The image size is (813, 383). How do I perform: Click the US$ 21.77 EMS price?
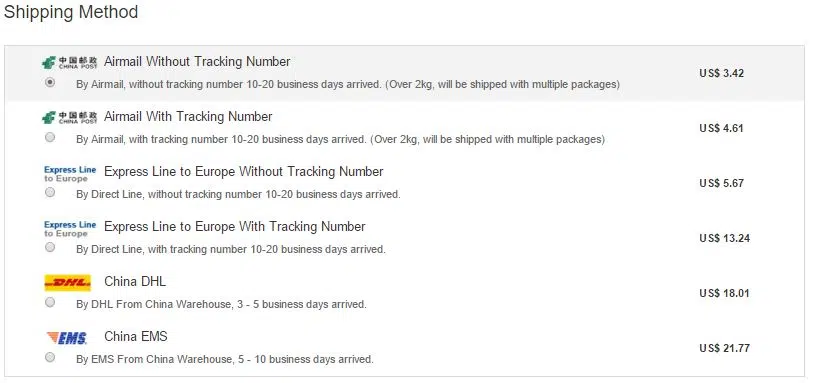(724, 348)
